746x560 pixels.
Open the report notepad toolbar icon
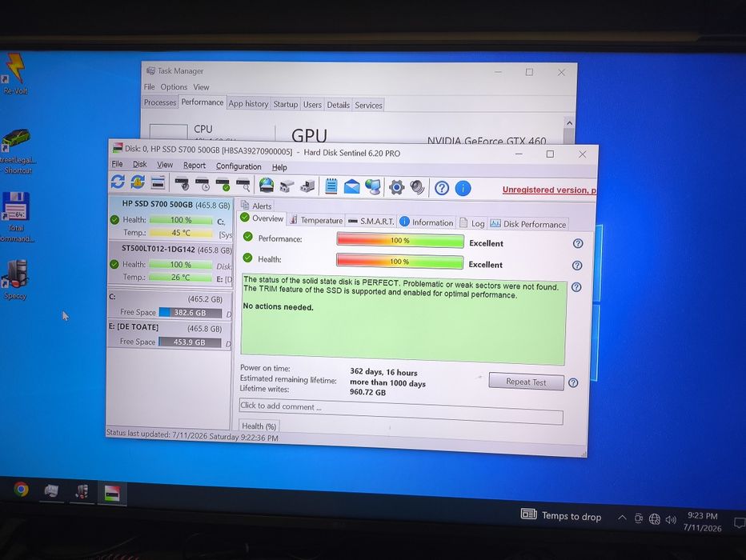tap(331, 186)
